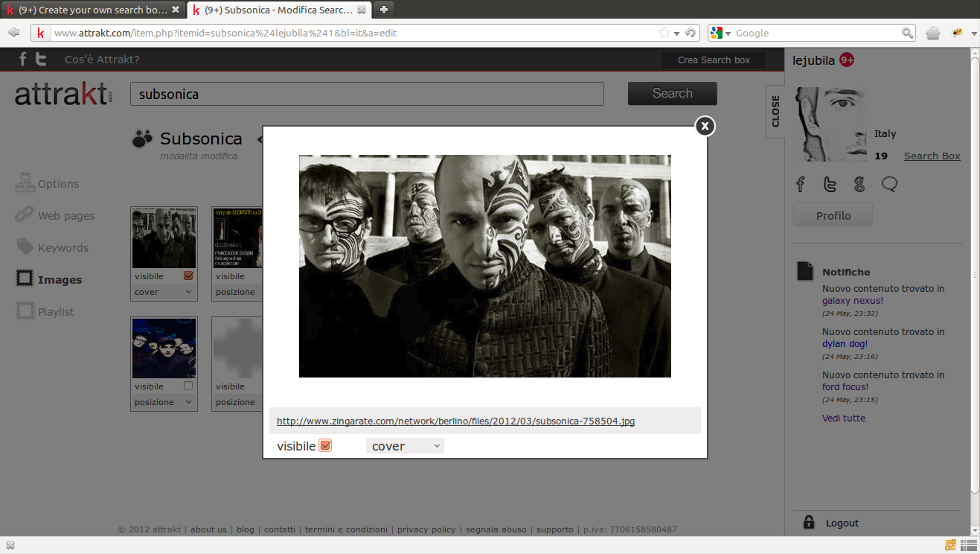The image size is (980, 554).
Task: Open cover dropdown under first thumbnail
Action: point(164,292)
